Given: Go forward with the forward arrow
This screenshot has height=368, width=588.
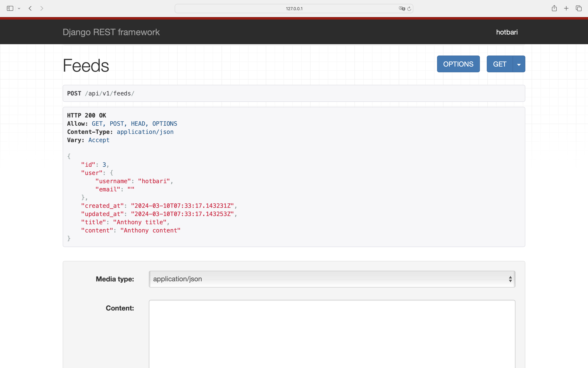Looking at the screenshot, I should tap(42, 9).
